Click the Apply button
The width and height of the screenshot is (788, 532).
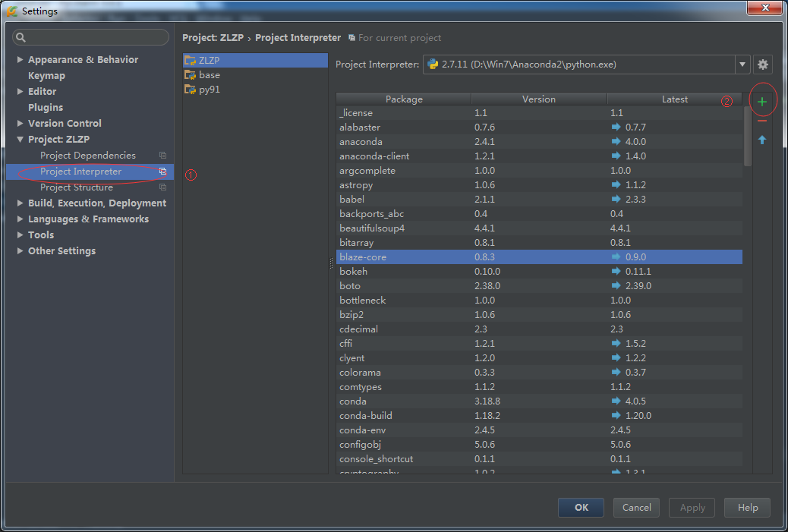pos(692,508)
